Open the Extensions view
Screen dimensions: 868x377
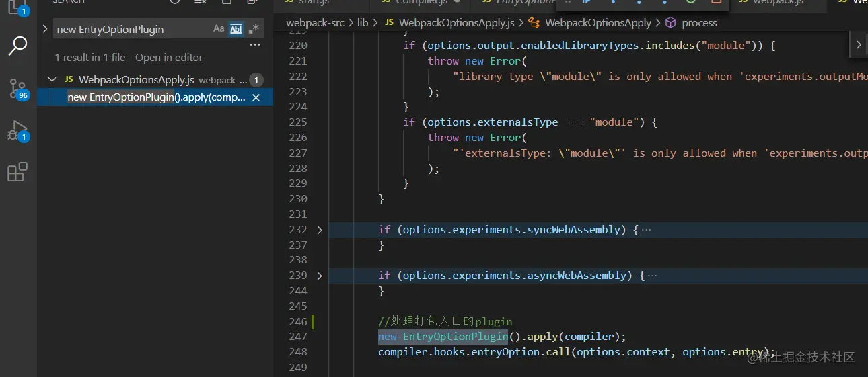pos(17,173)
